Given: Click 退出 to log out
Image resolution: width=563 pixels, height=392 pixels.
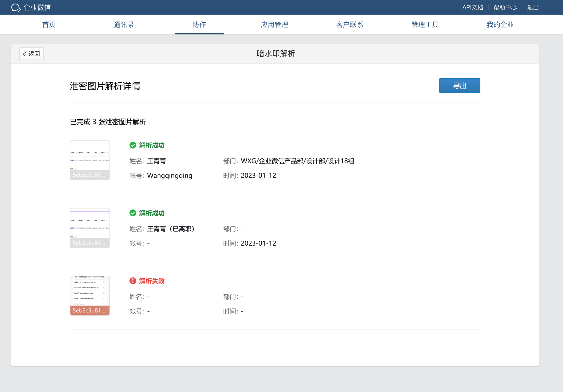Looking at the screenshot, I should (x=532, y=7).
